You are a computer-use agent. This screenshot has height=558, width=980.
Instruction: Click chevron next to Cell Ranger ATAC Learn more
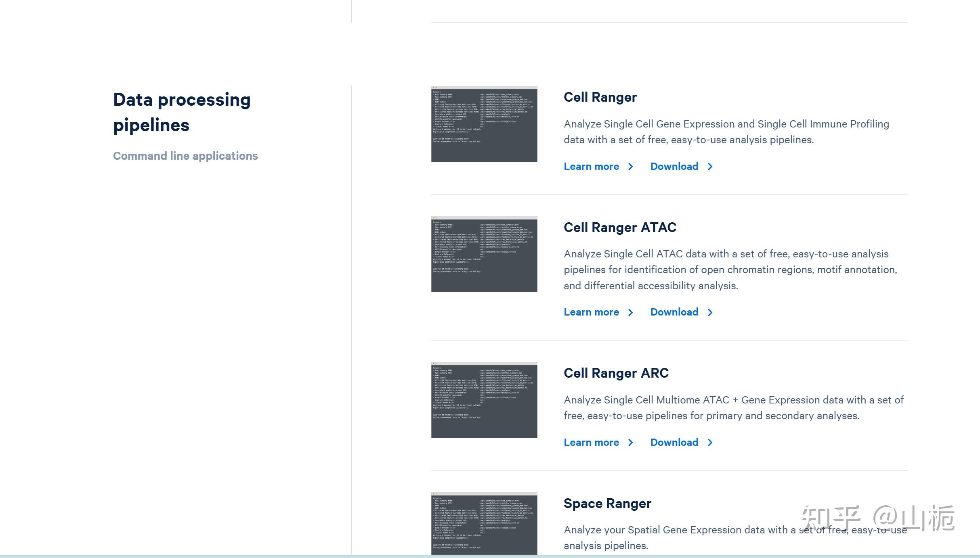tap(631, 312)
